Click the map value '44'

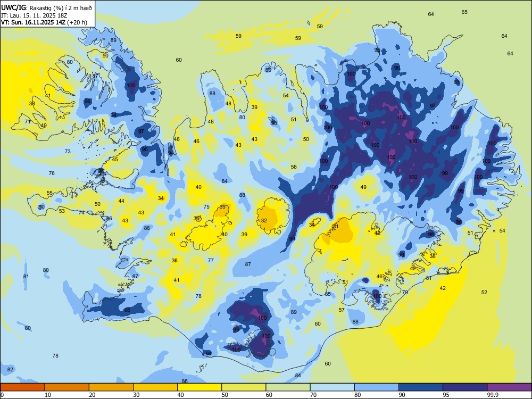121,201
